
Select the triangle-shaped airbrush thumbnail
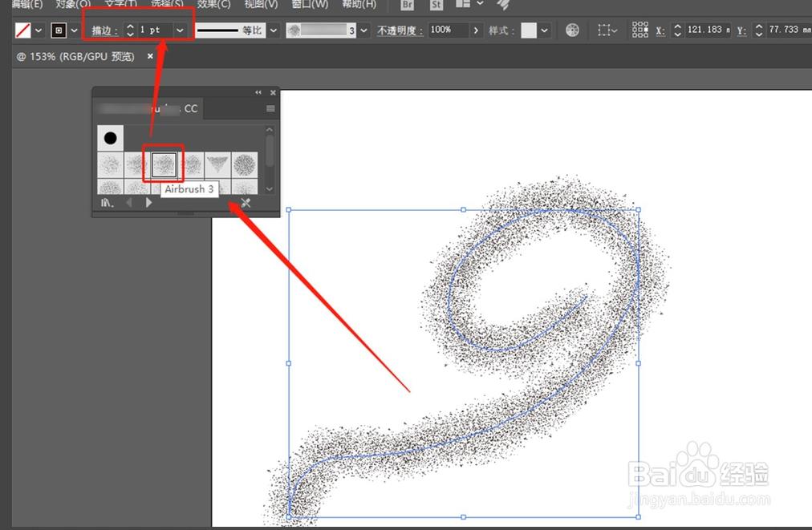coord(218,165)
